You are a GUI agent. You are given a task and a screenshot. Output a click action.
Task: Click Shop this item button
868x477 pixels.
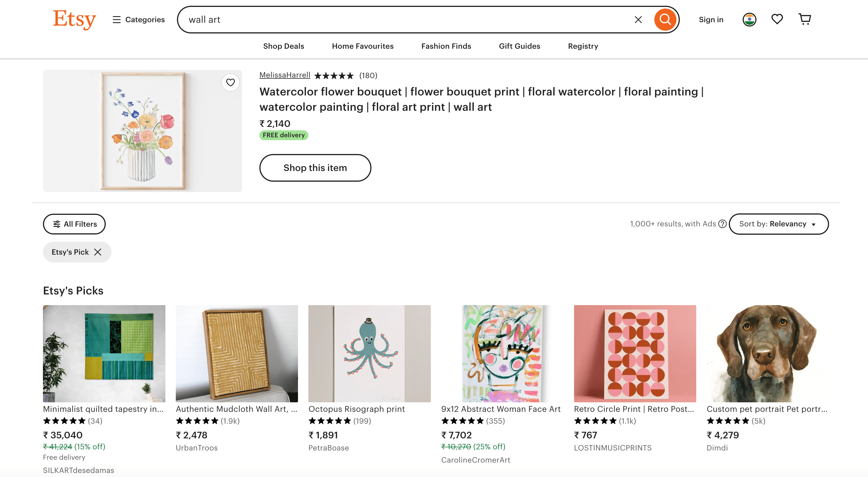click(x=315, y=168)
